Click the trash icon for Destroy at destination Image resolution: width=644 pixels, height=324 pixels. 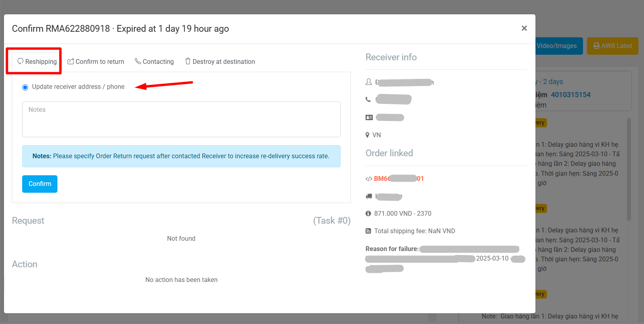pyautogui.click(x=188, y=61)
